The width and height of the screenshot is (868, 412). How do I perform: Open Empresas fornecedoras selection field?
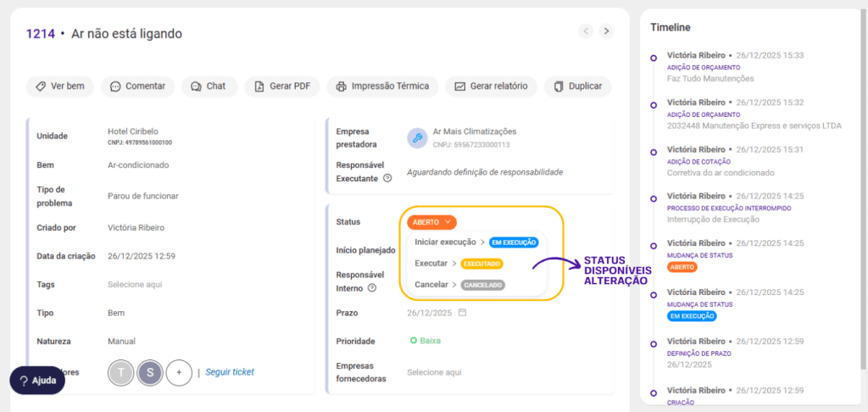point(434,372)
